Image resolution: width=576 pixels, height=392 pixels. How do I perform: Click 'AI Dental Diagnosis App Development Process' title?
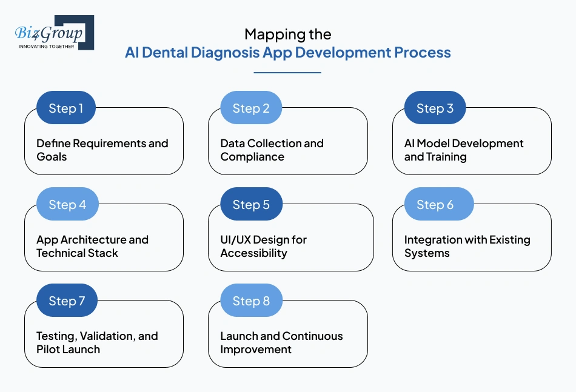click(287, 53)
